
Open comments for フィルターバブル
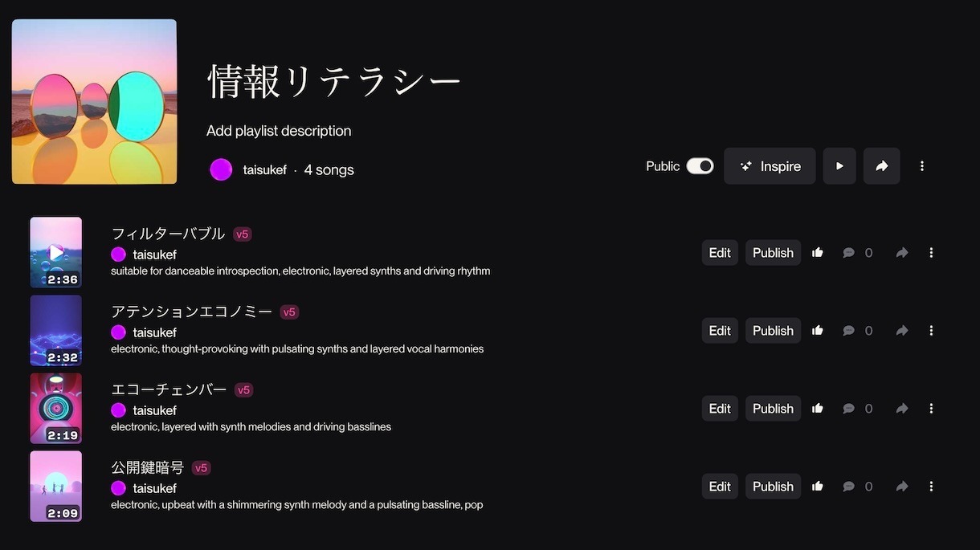pyautogui.click(x=848, y=253)
